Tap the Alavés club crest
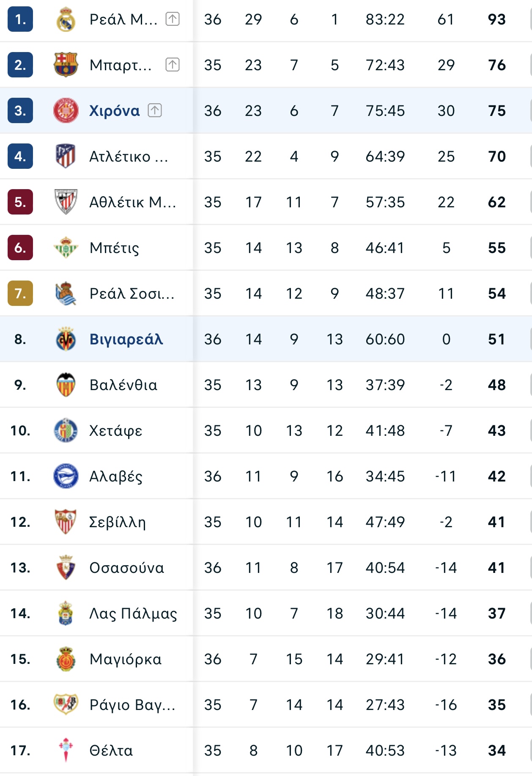The height and width of the screenshot is (776, 532). (x=66, y=476)
